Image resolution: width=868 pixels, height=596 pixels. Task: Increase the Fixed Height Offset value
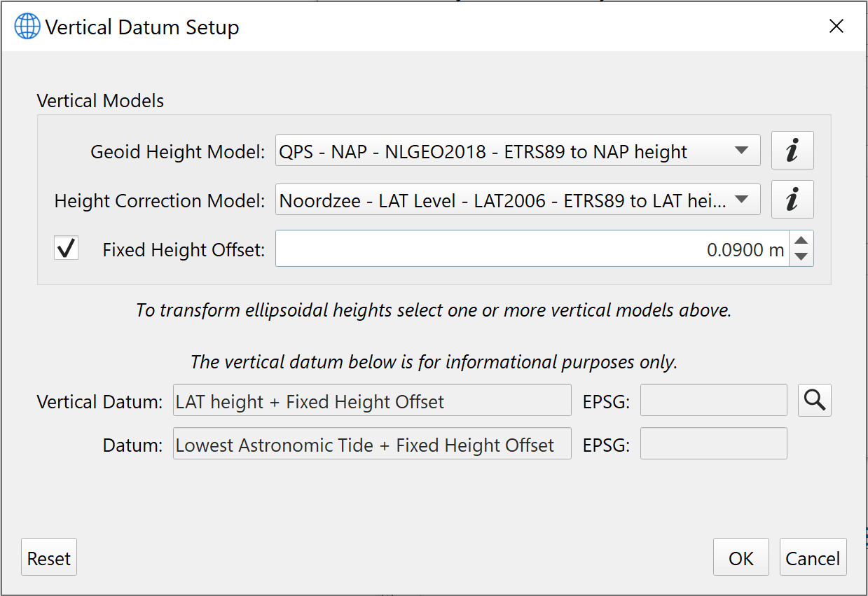coord(801,241)
